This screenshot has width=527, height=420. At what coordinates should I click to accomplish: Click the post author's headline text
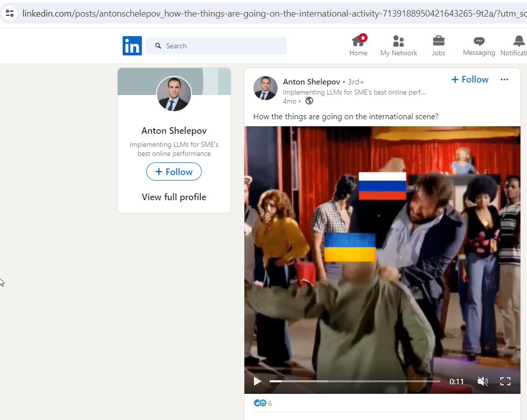[x=354, y=92]
